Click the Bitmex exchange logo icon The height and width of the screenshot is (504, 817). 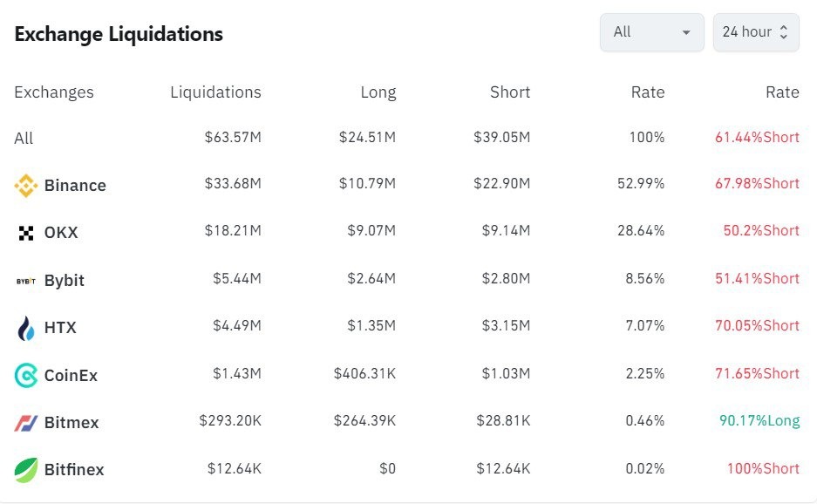[x=26, y=423]
